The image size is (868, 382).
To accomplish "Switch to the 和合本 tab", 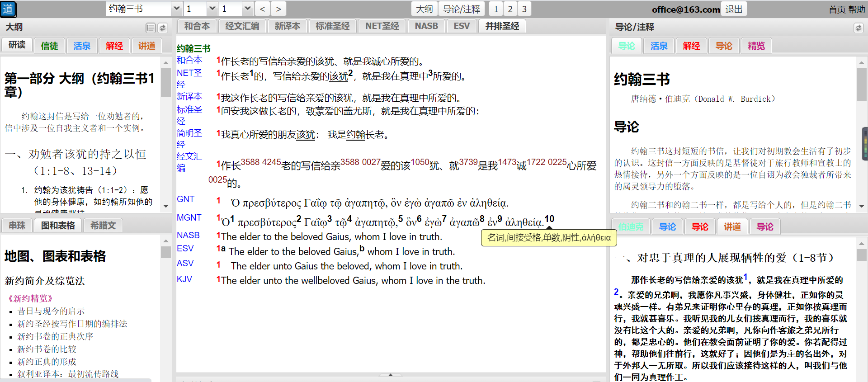I will tap(197, 26).
